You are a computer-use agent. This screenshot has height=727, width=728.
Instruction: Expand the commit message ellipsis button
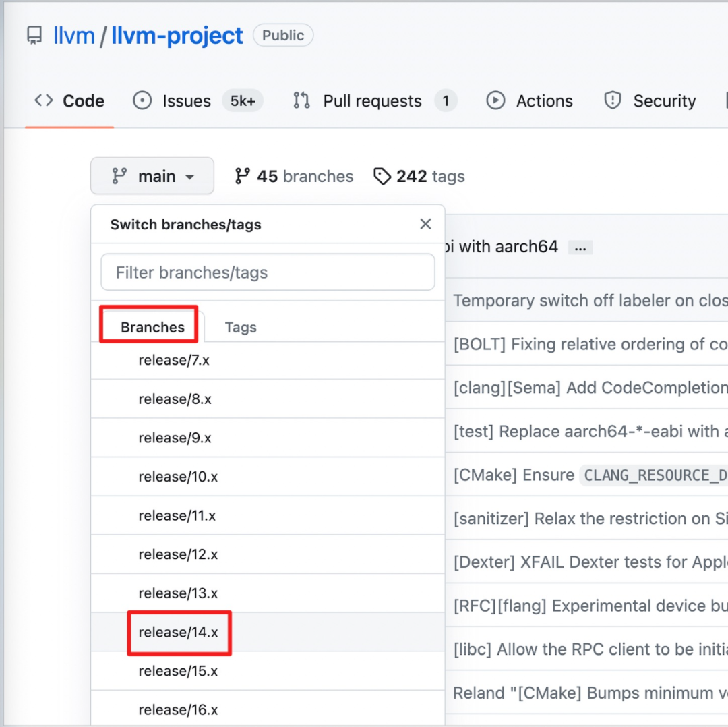point(580,248)
